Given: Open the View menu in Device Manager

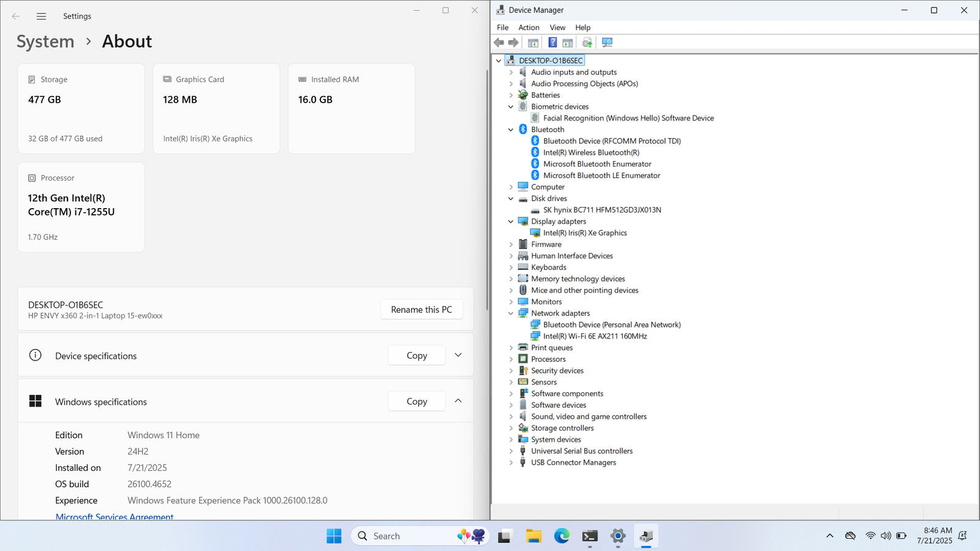Looking at the screenshot, I should (x=557, y=28).
